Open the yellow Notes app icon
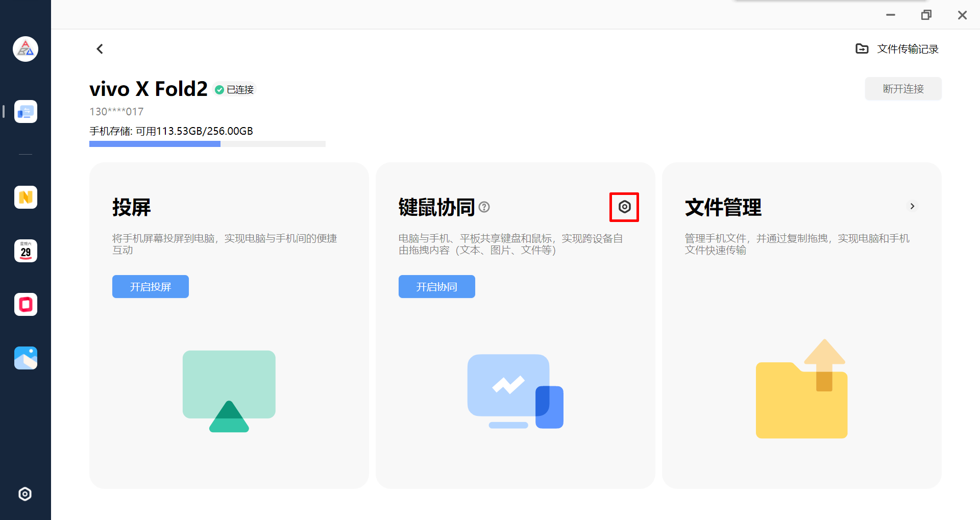This screenshot has width=980, height=520. (26, 197)
